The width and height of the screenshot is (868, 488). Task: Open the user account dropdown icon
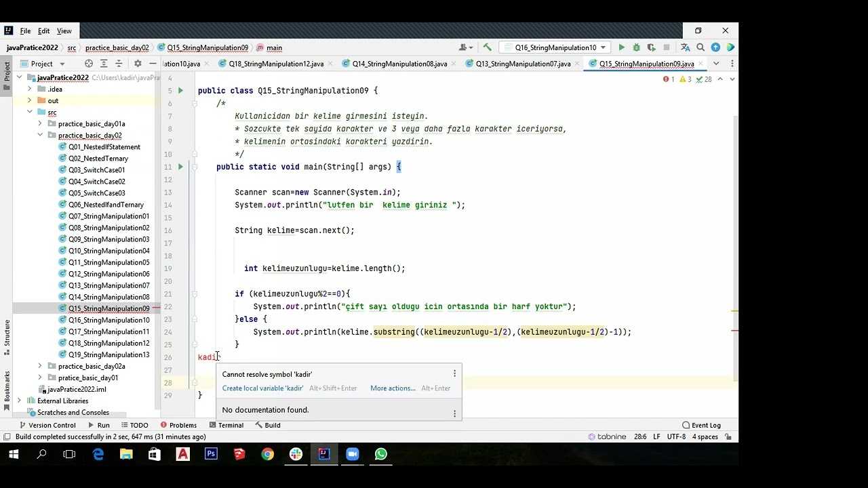[465, 47]
